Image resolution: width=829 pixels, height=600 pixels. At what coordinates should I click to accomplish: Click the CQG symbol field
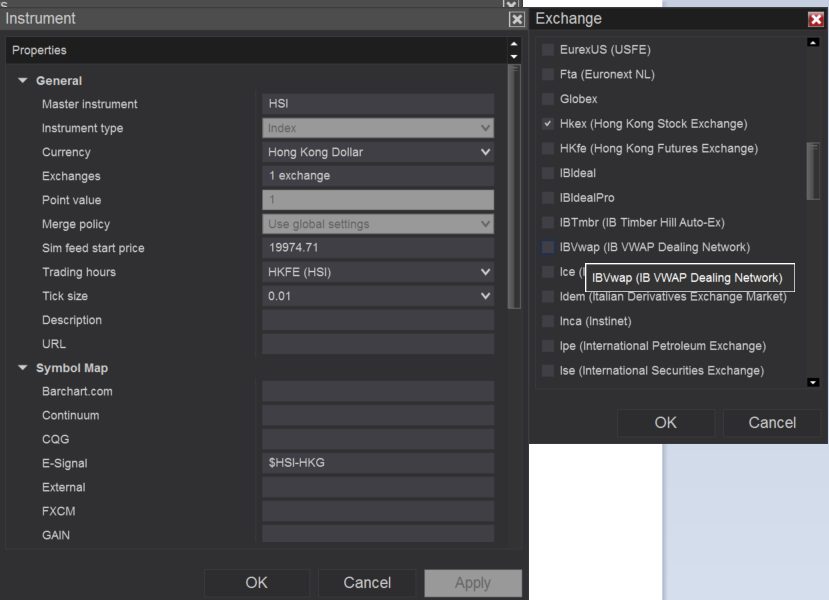point(378,439)
